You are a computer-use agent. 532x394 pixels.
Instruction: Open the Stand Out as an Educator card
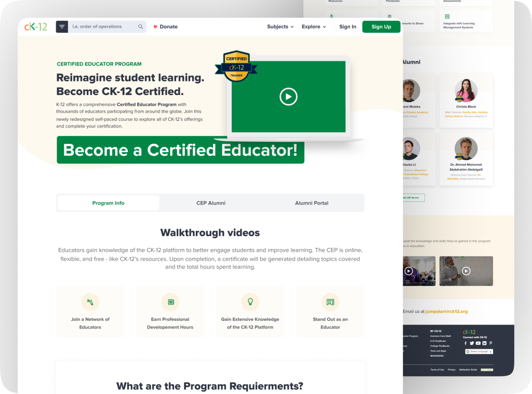[330, 312]
